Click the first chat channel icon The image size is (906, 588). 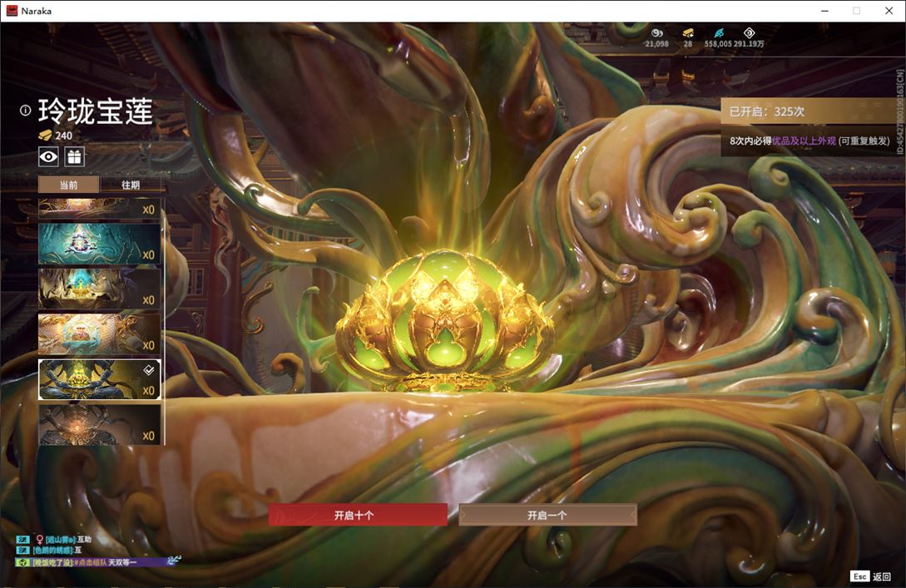coord(22,539)
